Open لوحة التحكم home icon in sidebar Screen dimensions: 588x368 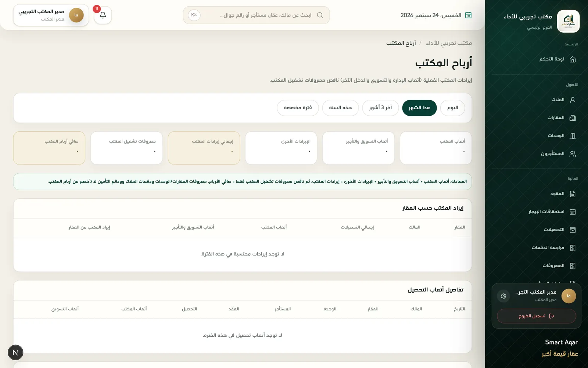click(x=573, y=59)
